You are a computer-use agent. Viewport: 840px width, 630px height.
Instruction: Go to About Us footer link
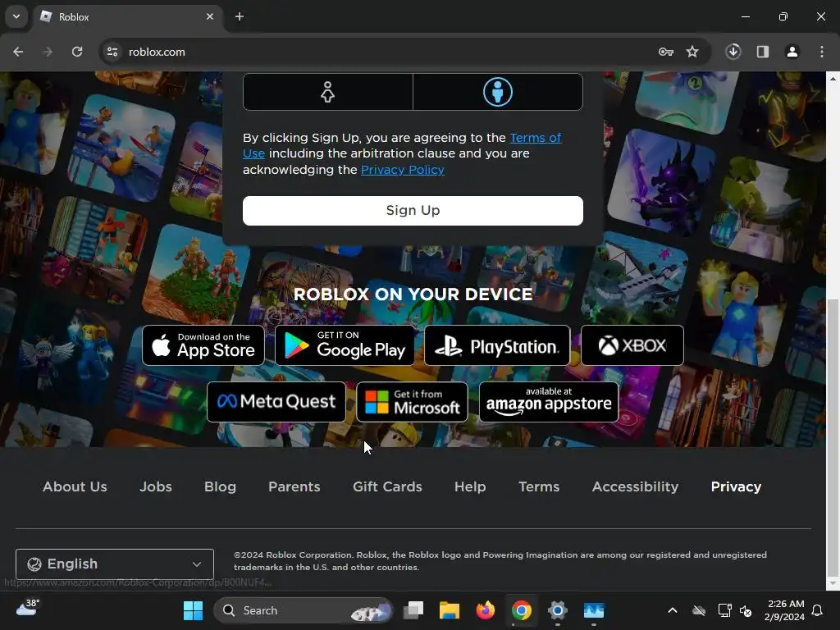tap(75, 486)
